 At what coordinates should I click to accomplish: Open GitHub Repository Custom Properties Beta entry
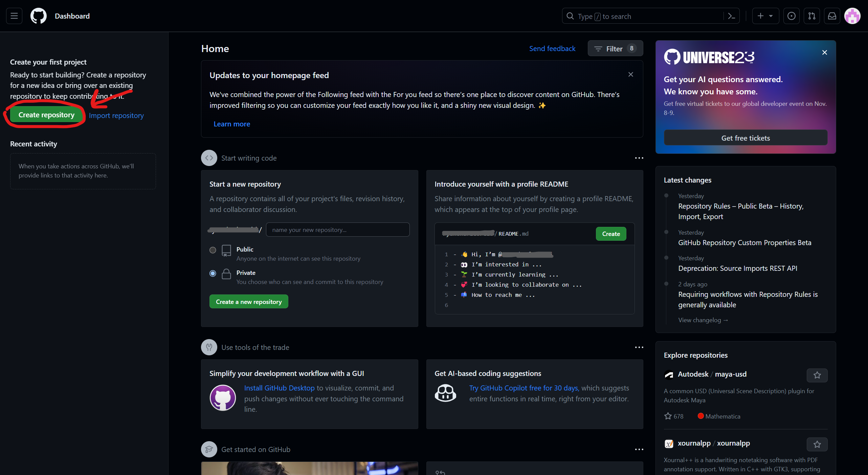[x=744, y=243]
